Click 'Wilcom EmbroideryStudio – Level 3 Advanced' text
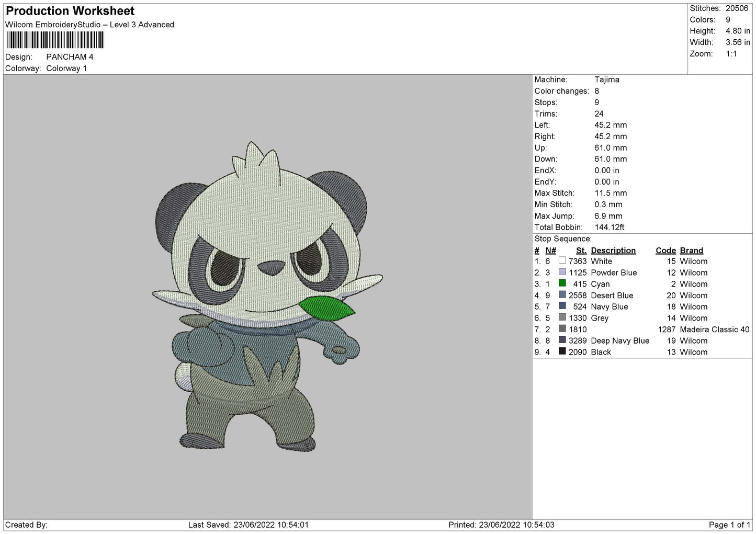 click(89, 25)
